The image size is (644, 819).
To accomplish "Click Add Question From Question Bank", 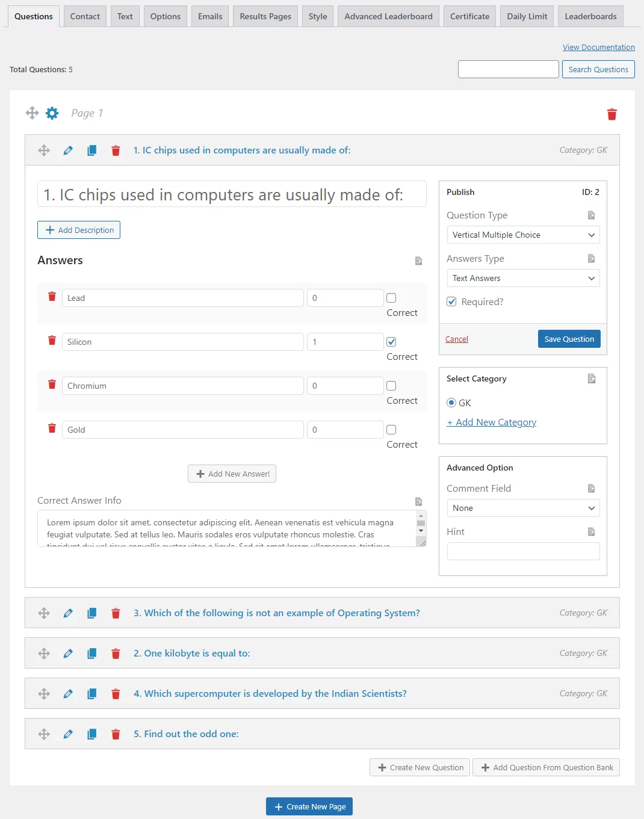I will [x=546, y=767].
